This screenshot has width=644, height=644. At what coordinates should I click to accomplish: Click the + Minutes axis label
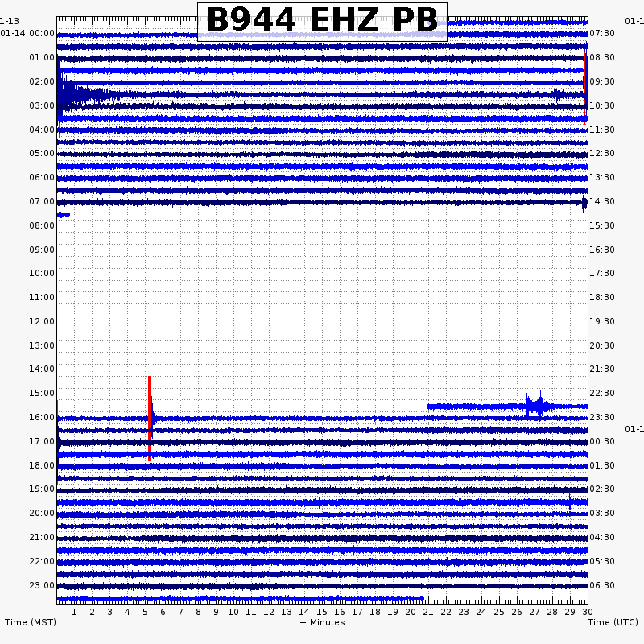coord(323,622)
